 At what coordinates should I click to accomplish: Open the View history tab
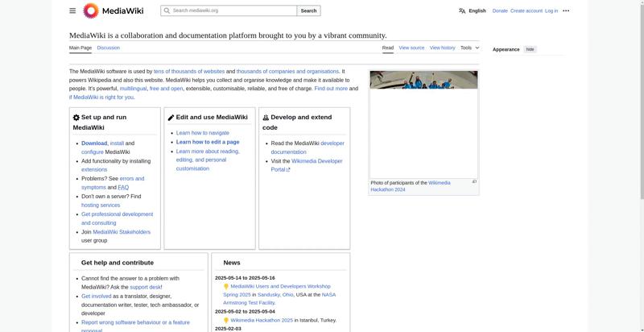[x=442, y=48]
